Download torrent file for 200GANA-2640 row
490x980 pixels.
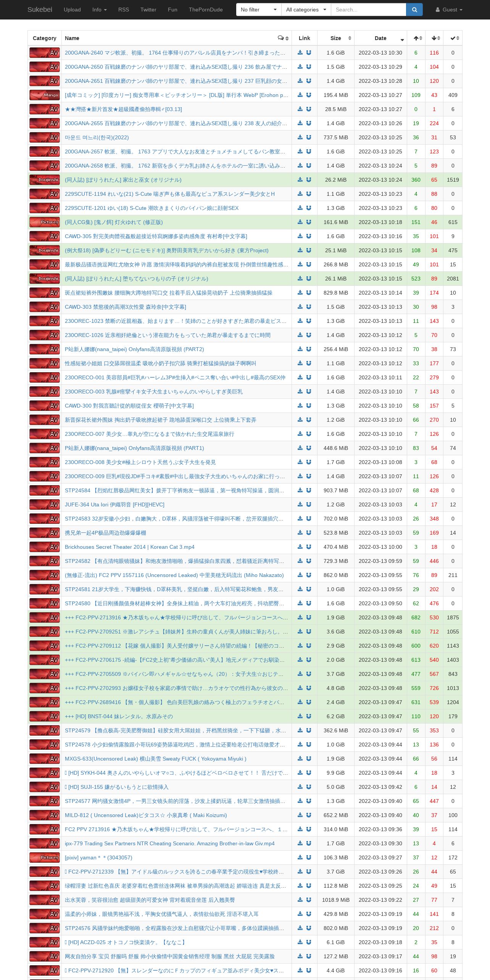300,53
